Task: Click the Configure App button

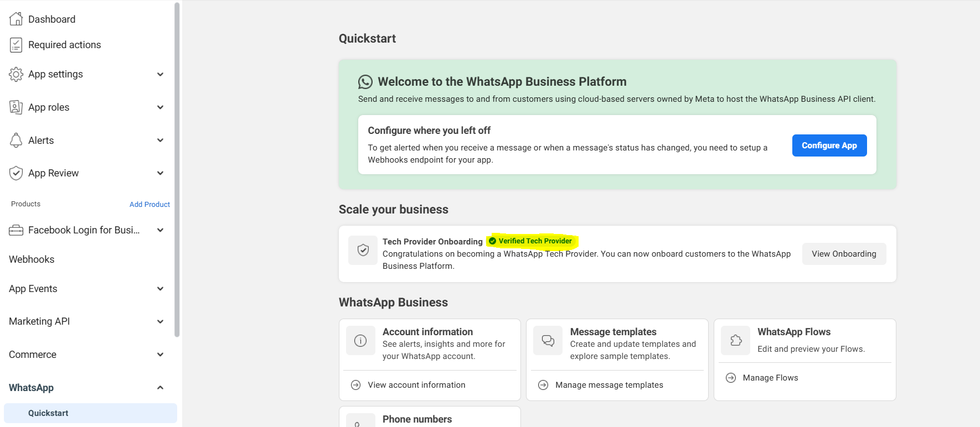Action: [829, 145]
